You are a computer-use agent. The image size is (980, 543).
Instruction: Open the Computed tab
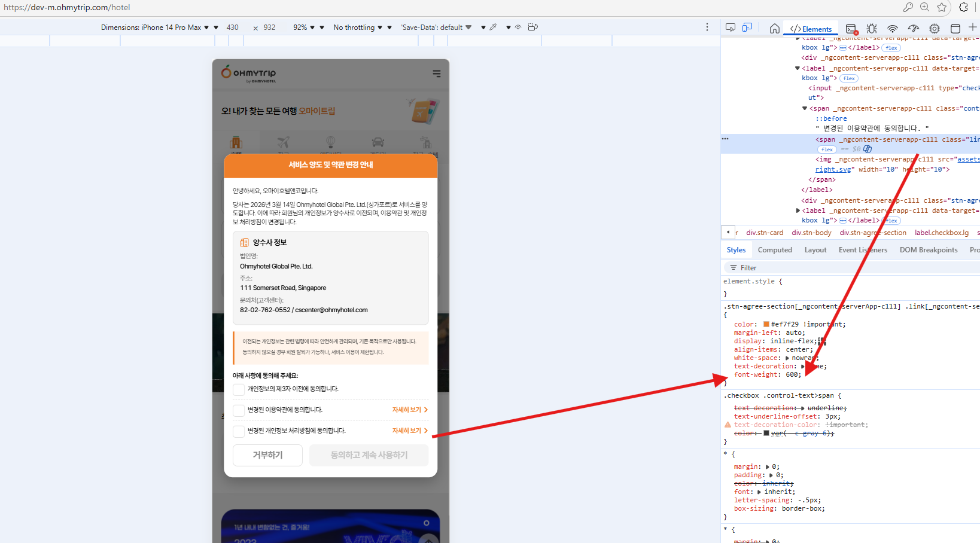coord(775,250)
